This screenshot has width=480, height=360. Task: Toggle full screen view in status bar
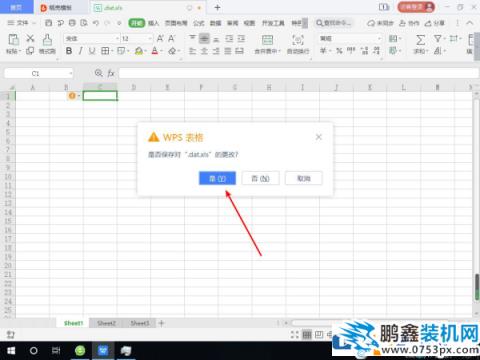[295, 334]
